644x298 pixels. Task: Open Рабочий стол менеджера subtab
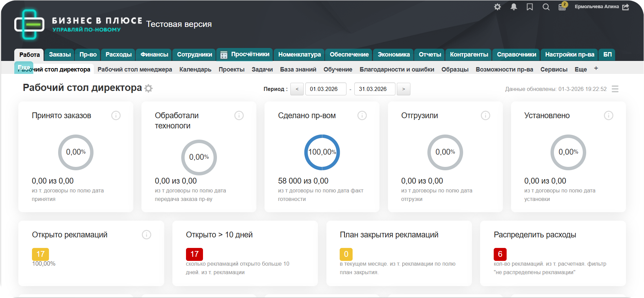(x=135, y=69)
